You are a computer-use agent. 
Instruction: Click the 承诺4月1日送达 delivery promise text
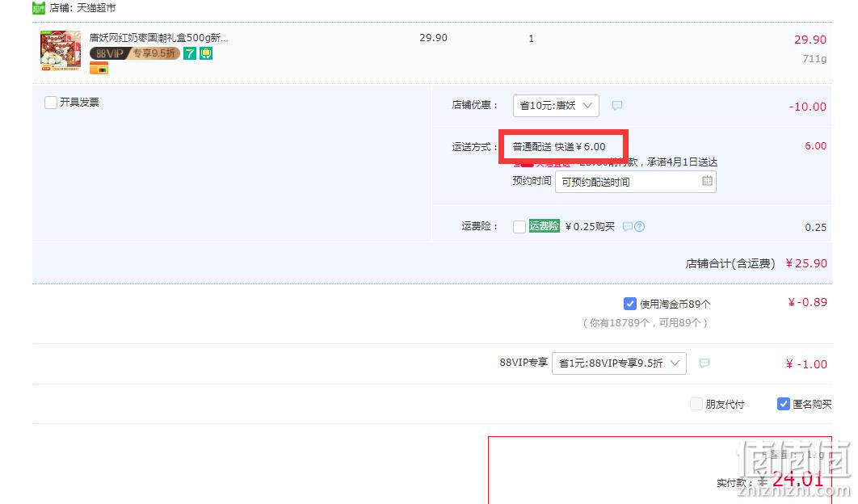(683, 162)
